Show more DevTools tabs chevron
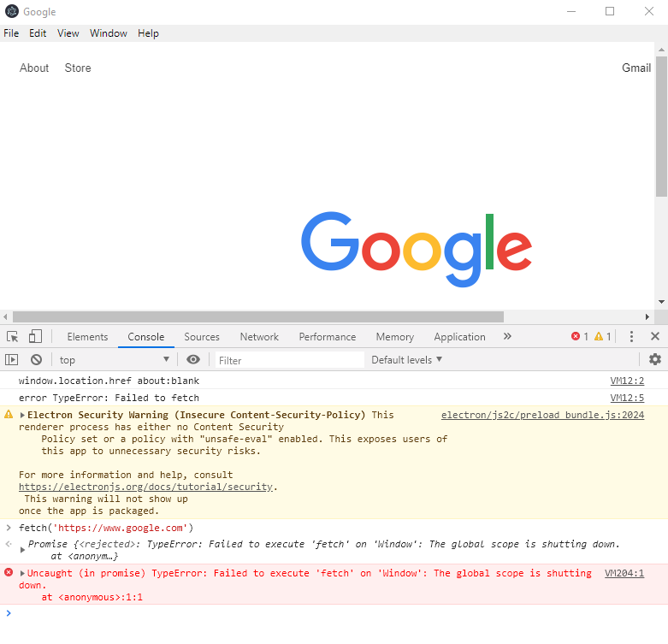The height and width of the screenshot is (644, 668). 507,336
